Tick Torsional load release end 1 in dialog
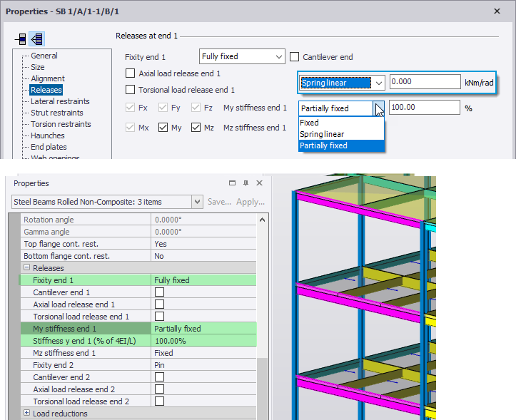Viewport: 516px width, 420px height. pyautogui.click(x=130, y=90)
